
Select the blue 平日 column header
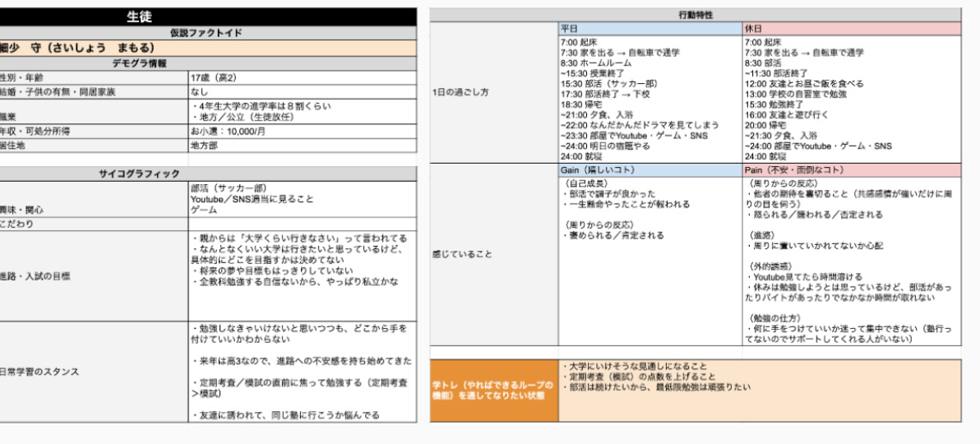pyautogui.click(x=650, y=29)
